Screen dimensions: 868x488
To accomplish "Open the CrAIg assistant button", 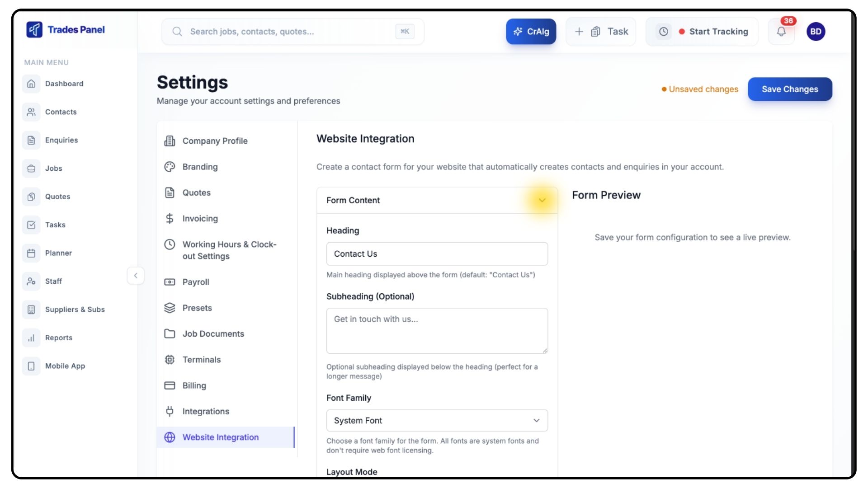I will coord(531,32).
